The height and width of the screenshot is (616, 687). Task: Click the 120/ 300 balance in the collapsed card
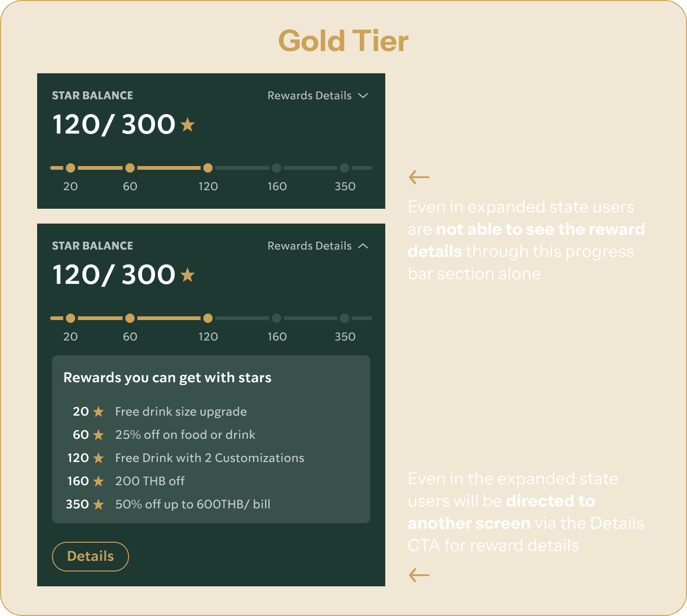114,125
